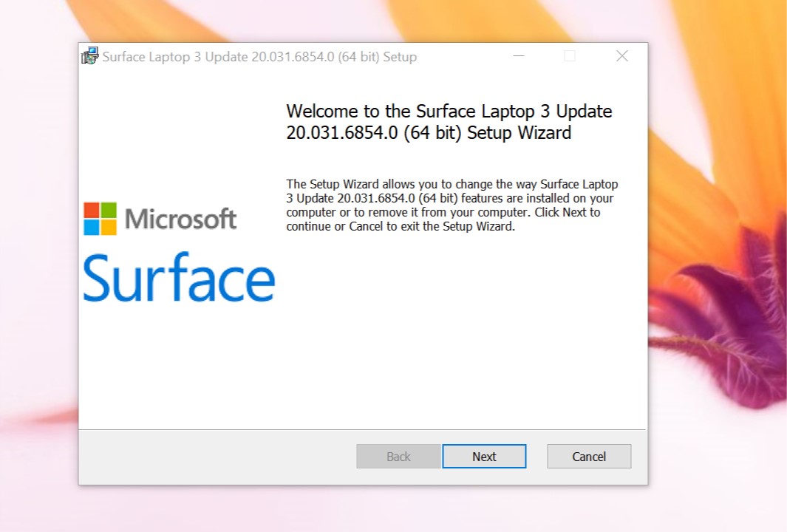Click the blue Surface logo text
This screenshot has width=787, height=532.
179,277
